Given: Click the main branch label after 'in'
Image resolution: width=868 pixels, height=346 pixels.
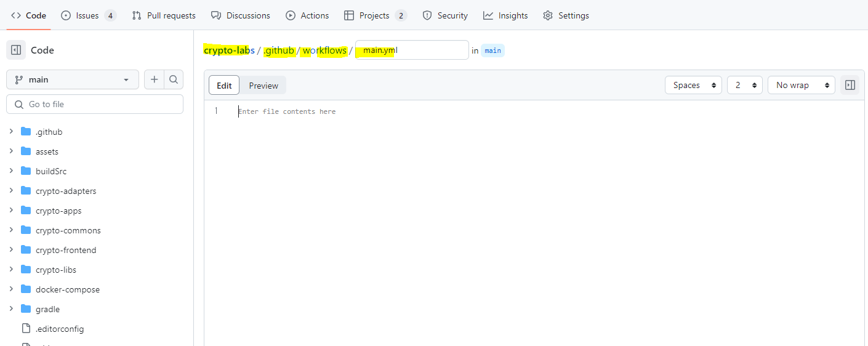Looking at the screenshot, I should click(492, 50).
